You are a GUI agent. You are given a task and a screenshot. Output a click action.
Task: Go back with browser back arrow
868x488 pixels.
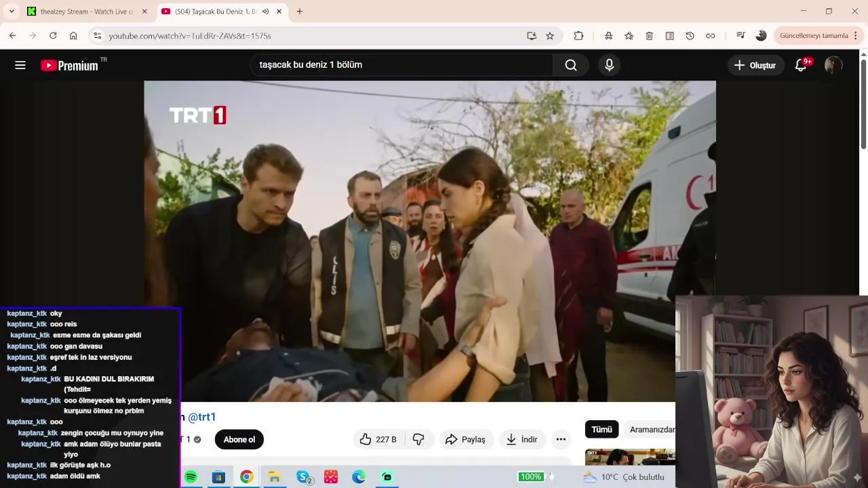tap(12, 36)
